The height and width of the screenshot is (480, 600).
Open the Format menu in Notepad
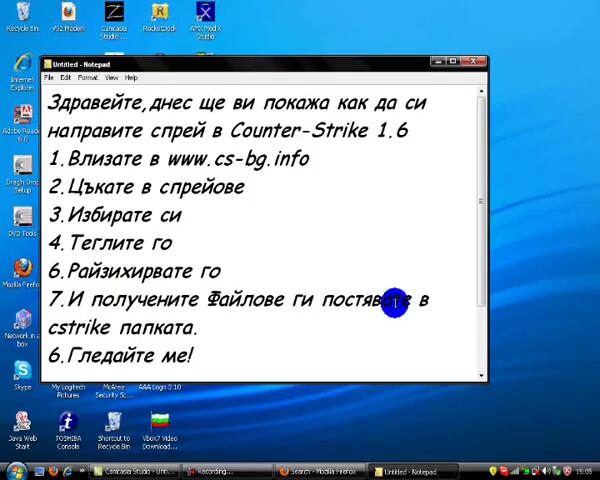(x=88, y=77)
